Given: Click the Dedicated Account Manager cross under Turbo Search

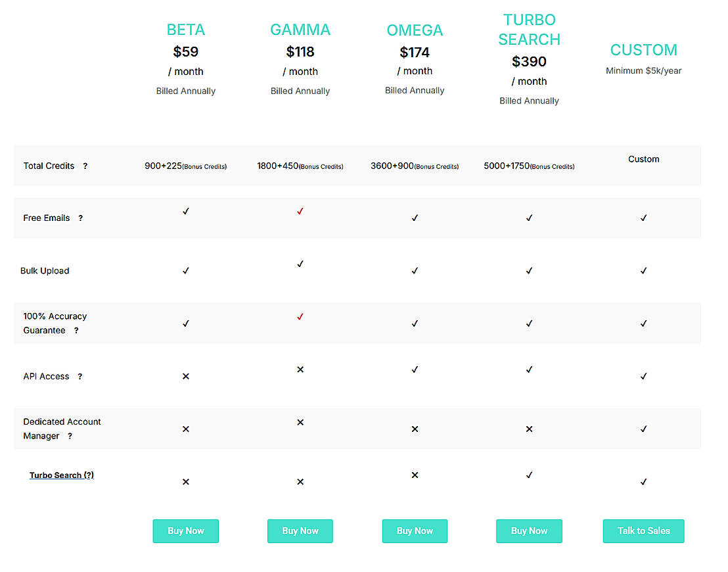Looking at the screenshot, I should coord(530,429).
